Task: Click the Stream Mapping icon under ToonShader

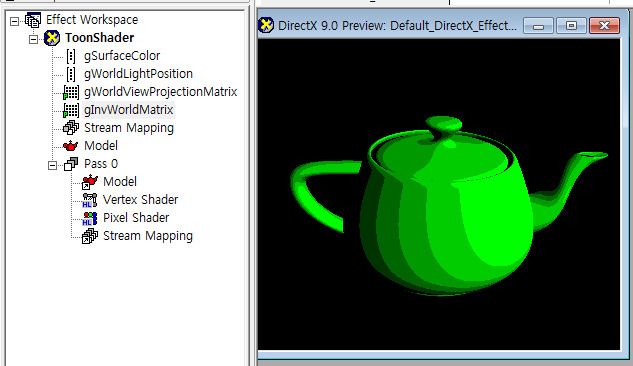Action: [x=71, y=128]
